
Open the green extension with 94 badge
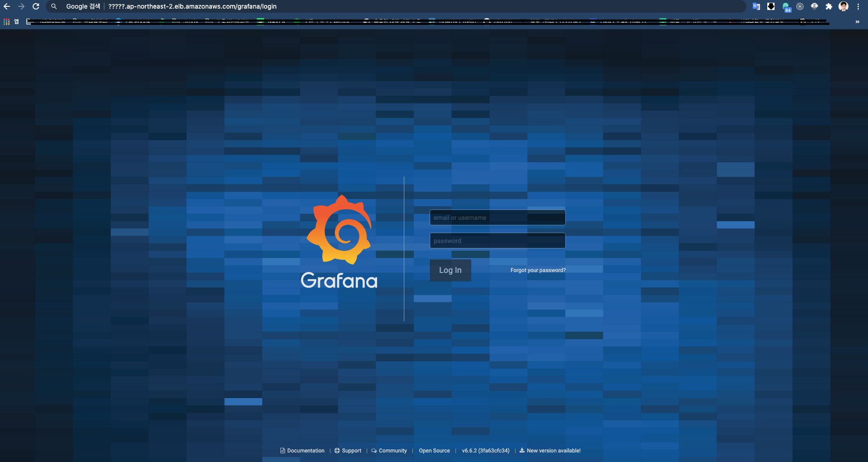(x=786, y=7)
